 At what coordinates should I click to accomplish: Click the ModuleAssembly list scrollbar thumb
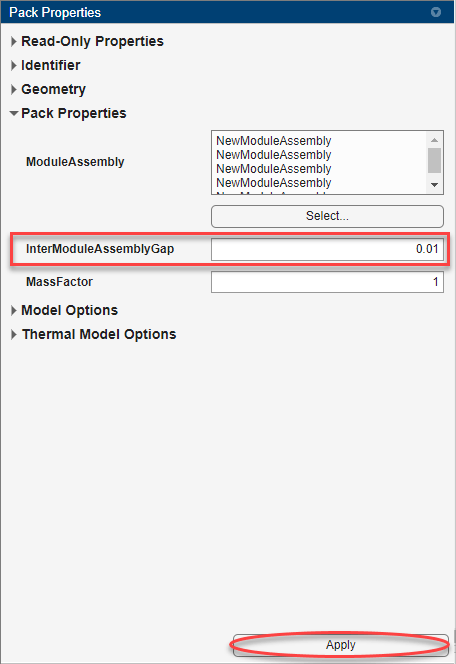[x=434, y=160]
